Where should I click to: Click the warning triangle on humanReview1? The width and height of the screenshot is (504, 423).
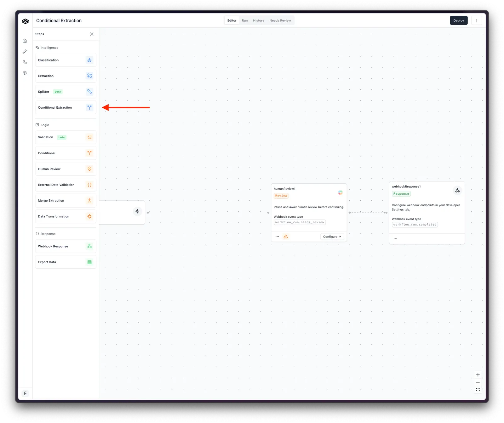pyautogui.click(x=286, y=237)
